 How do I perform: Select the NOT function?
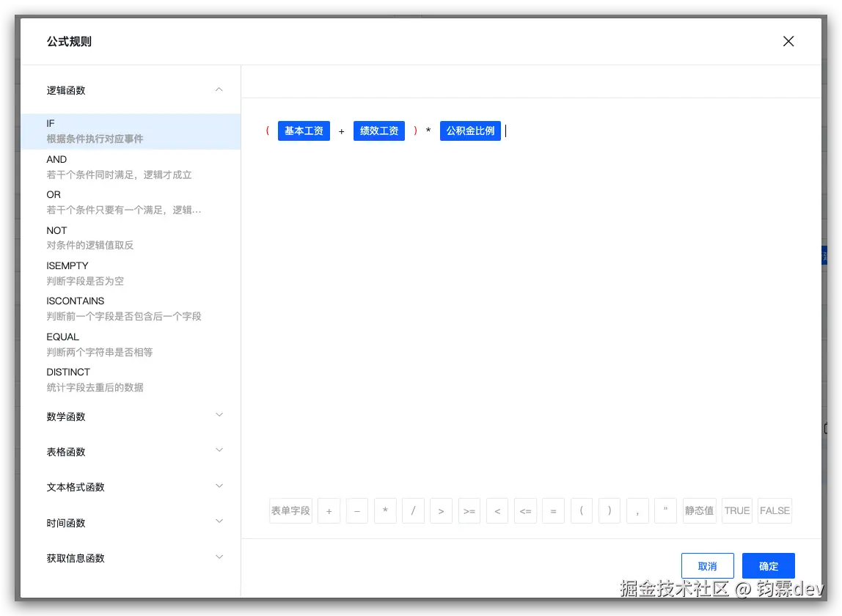click(131, 238)
